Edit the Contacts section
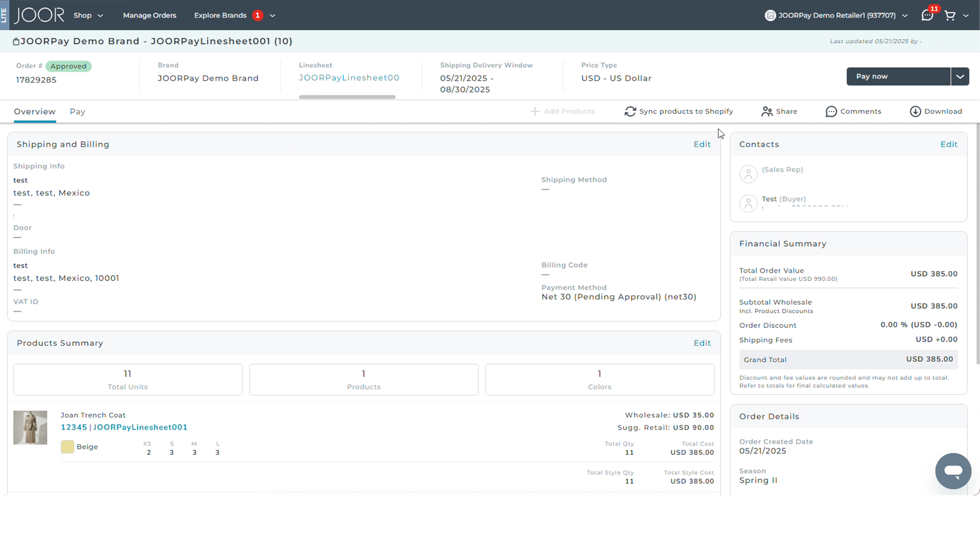This screenshot has width=980, height=551. click(x=949, y=144)
